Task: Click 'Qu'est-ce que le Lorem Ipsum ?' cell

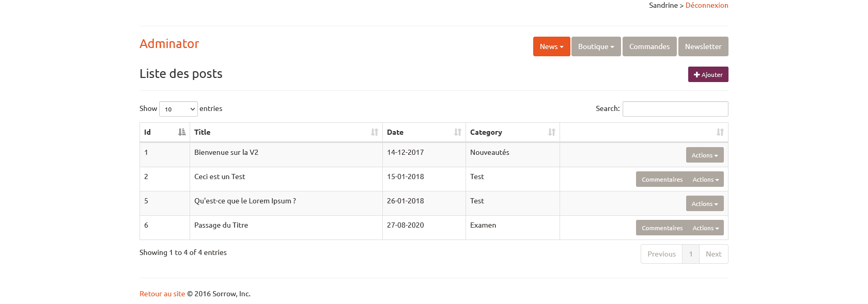Action: click(286, 203)
